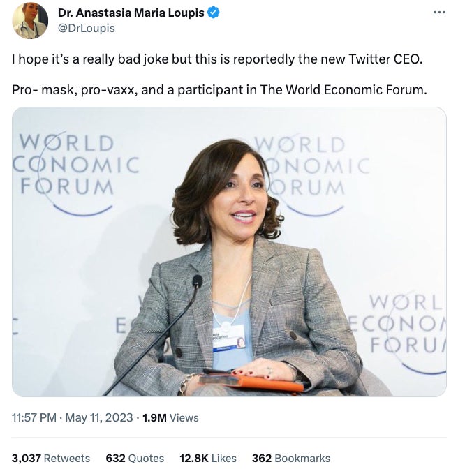Click the 11:57 PM May 11, 2023 timestamp
This screenshot has width=458, height=476.
click(73, 417)
